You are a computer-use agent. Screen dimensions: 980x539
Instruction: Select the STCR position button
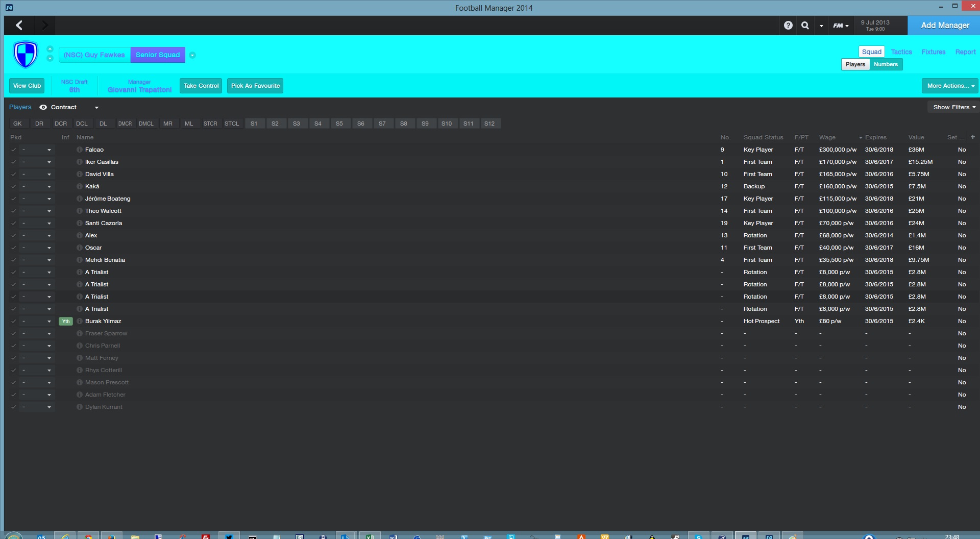tap(210, 124)
